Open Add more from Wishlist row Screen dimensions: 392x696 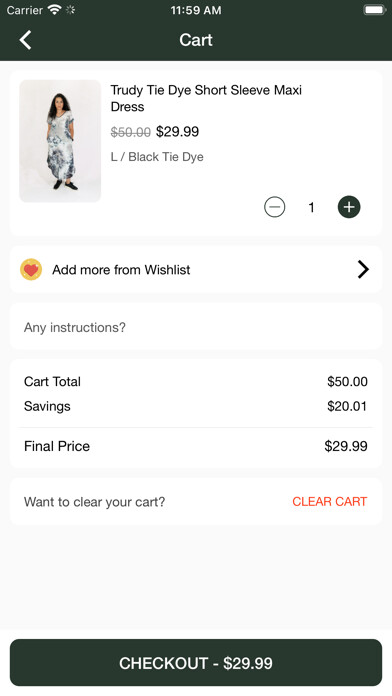[196, 269]
